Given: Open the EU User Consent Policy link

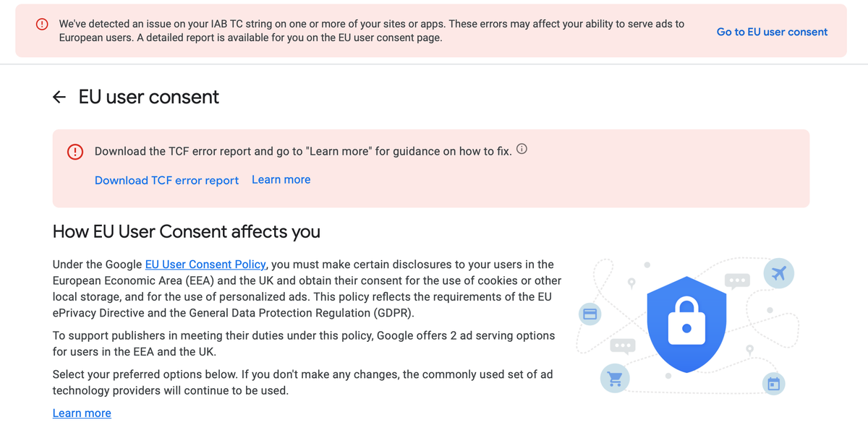Looking at the screenshot, I should [206, 265].
